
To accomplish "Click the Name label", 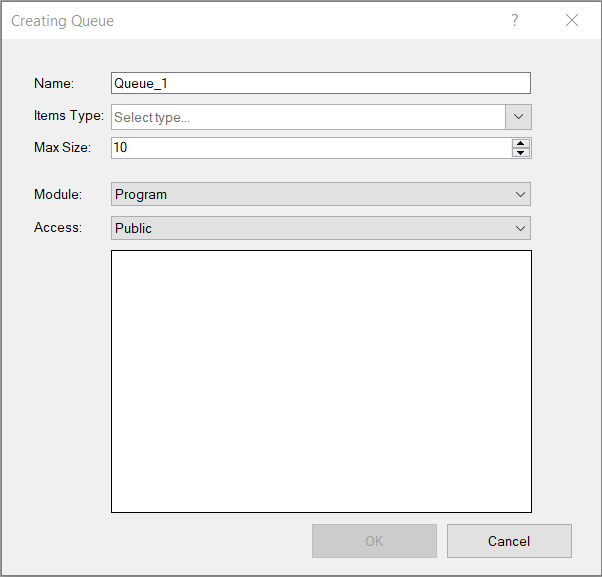I will click(x=54, y=84).
